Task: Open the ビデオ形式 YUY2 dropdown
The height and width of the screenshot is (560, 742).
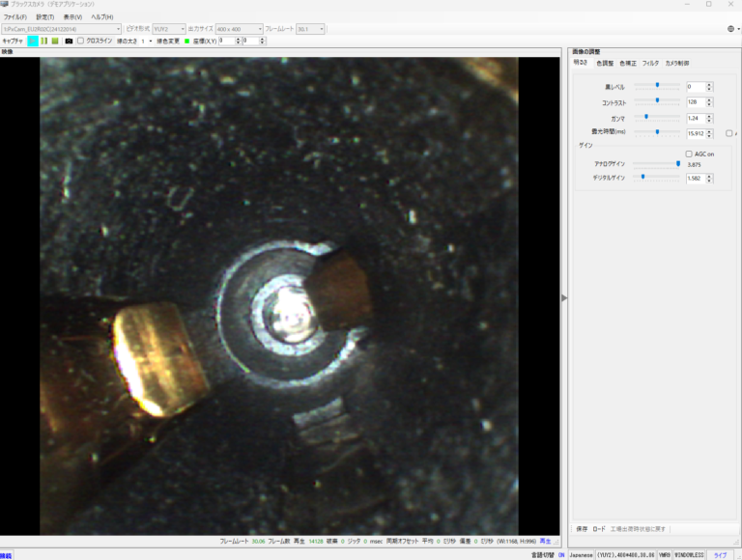Action: (x=169, y=29)
